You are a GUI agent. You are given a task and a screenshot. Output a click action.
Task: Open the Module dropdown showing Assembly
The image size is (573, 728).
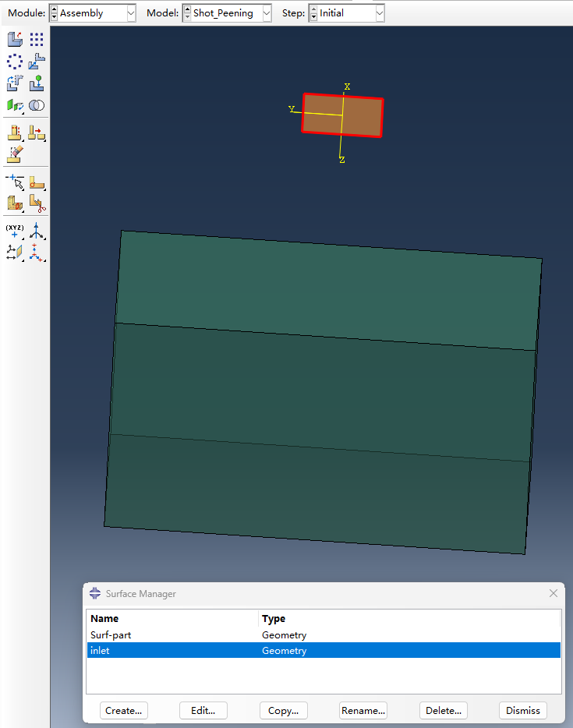[131, 13]
